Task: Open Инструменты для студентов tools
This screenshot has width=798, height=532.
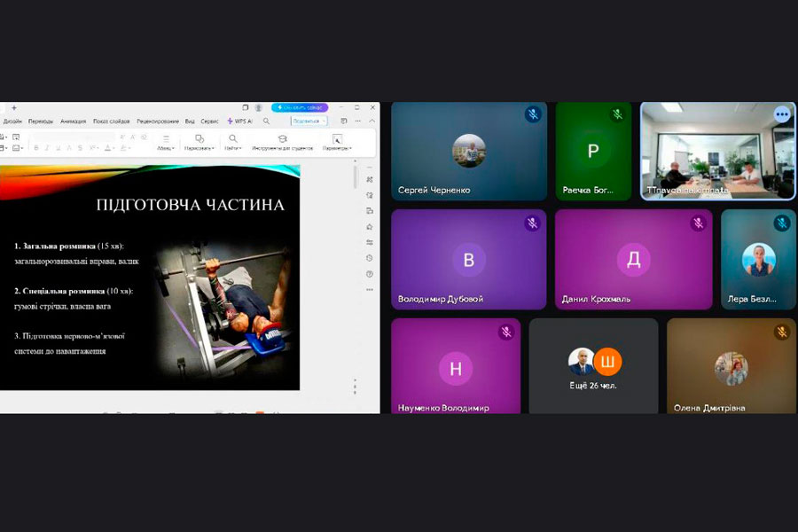Action: coord(282,142)
